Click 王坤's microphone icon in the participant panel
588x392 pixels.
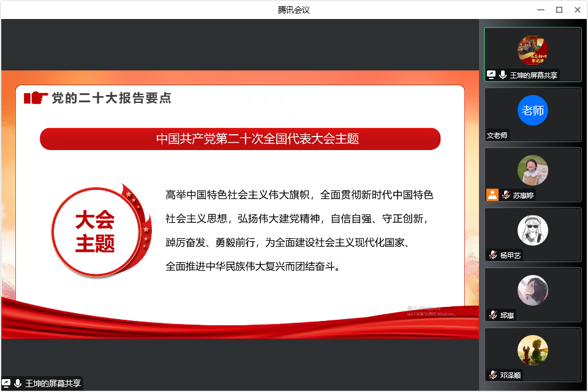(503, 75)
